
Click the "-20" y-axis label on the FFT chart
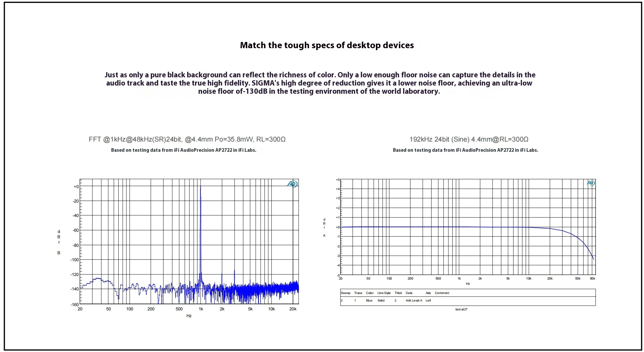pos(76,201)
